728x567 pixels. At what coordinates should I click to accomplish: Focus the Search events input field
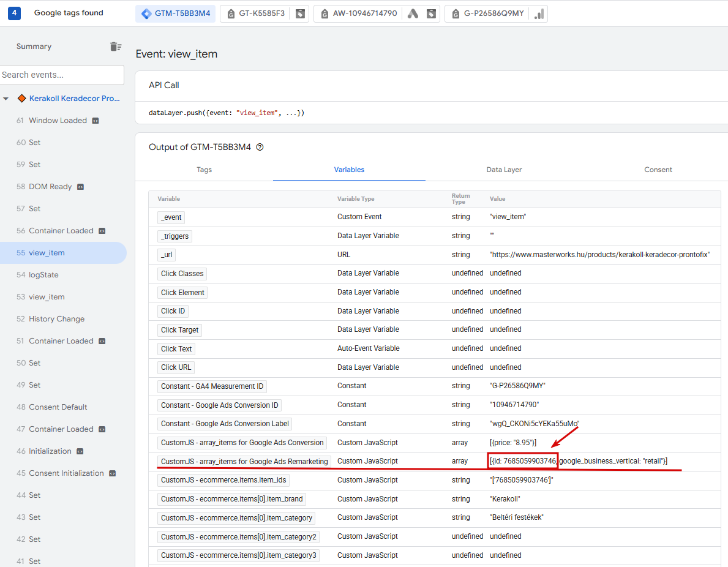pos(62,75)
